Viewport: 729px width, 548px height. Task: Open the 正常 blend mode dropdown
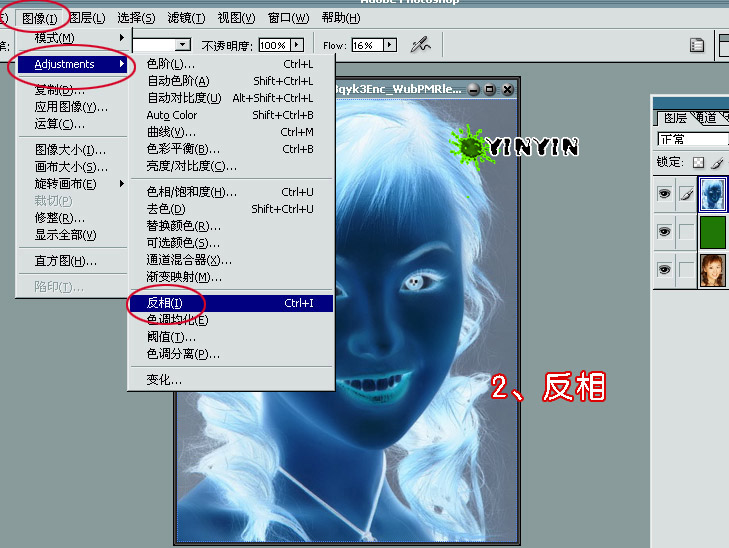point(692,139)
